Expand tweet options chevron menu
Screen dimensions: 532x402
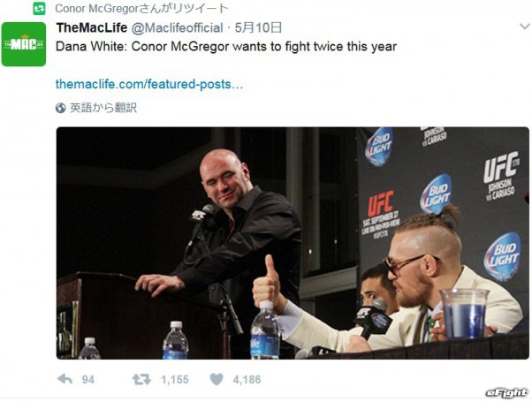click(x=525, y=27)
